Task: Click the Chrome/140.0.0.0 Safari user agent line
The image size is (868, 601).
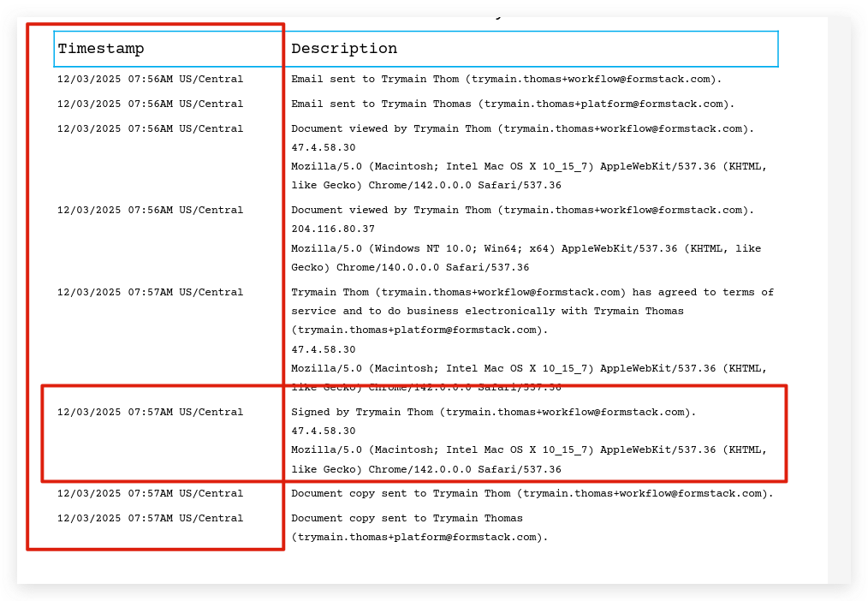Action: point(410,268)
